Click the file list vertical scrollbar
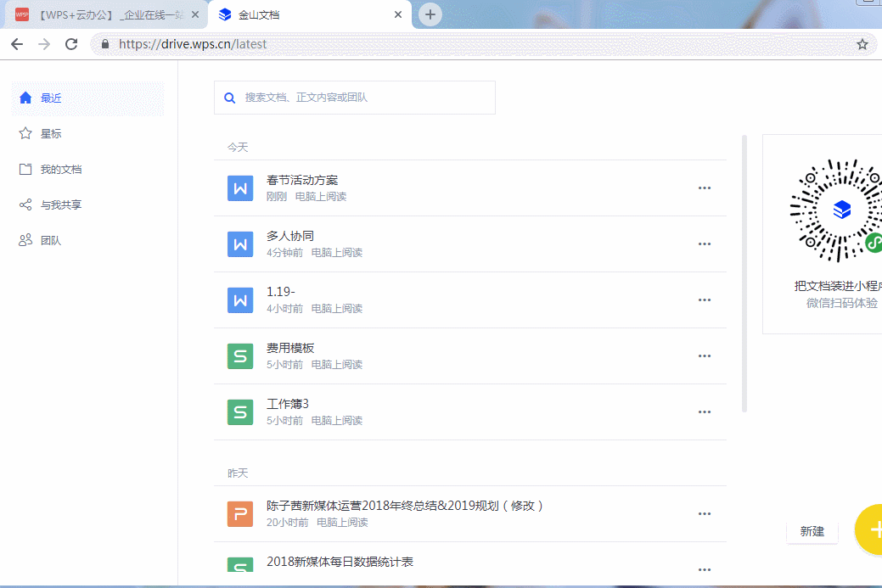Image resolution: width=882 pixels, height=588 pixels. click(744, 272)
